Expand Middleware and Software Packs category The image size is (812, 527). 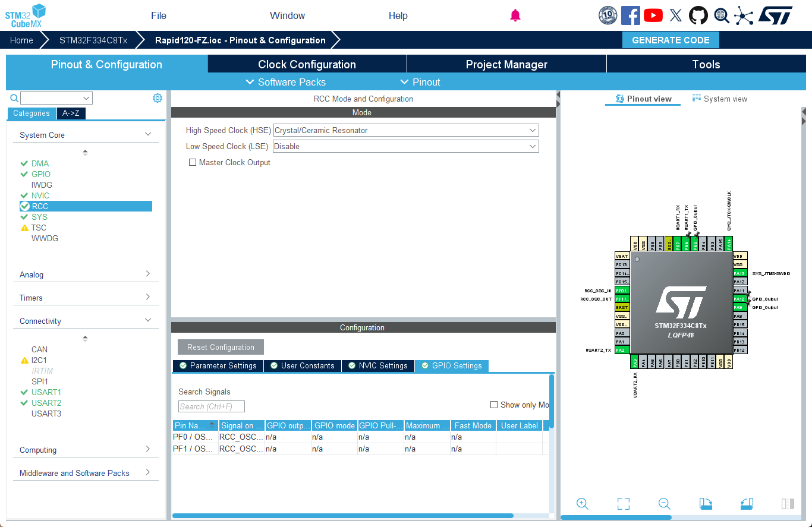[86, 473]
